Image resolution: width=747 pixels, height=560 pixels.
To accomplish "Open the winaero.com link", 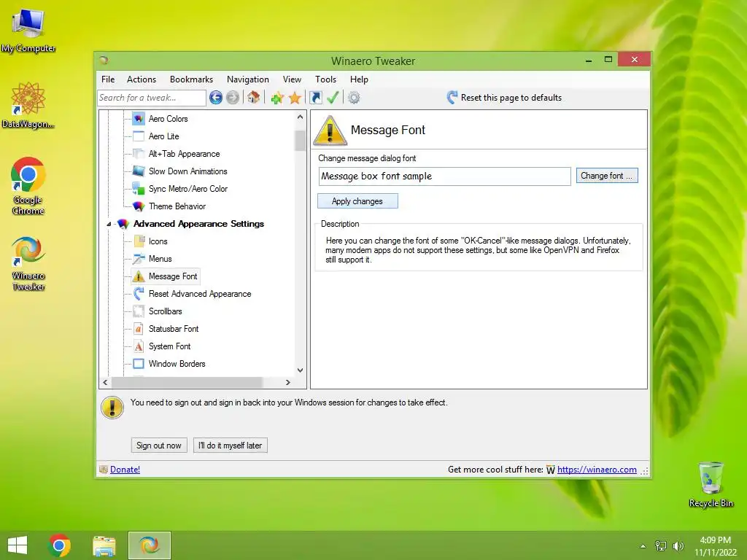I will (x=597, y=470).
